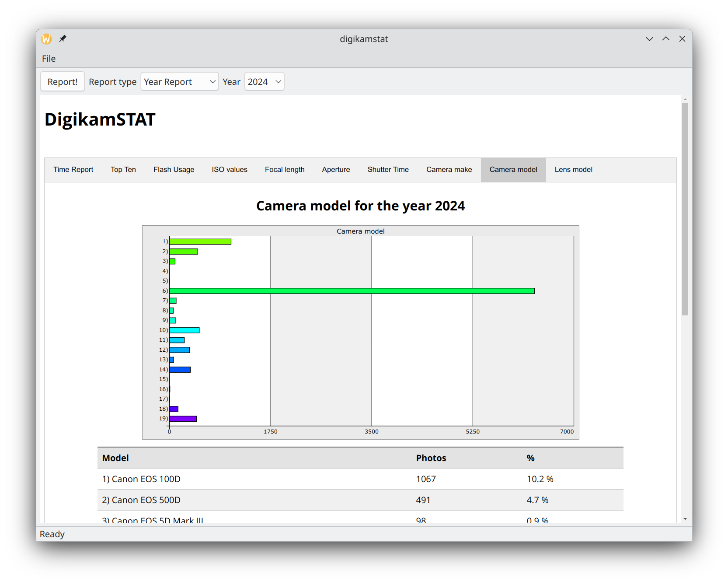The height and width of the screenshot is (584, 728).
Task: Click the cyan bar for entry 10
Action: [185, 330]
